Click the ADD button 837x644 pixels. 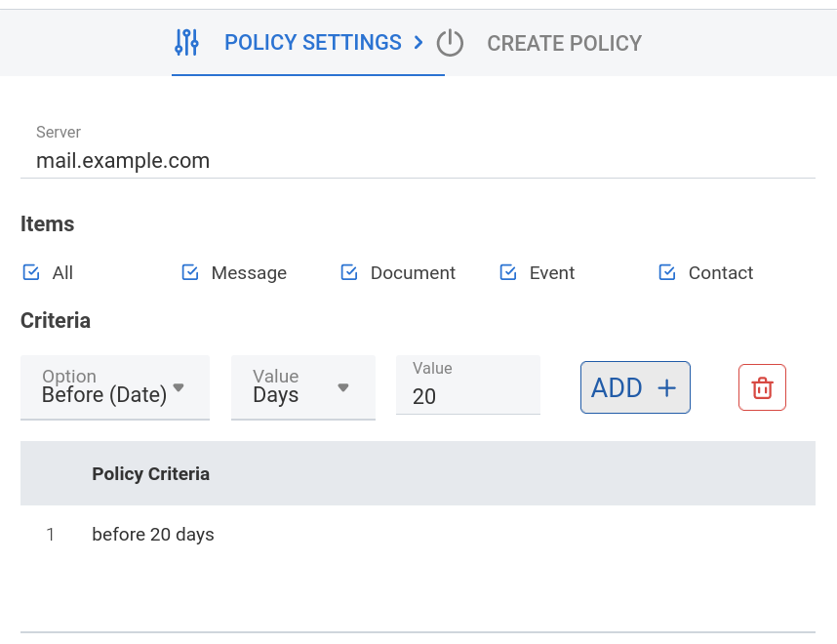pos(635,387)
